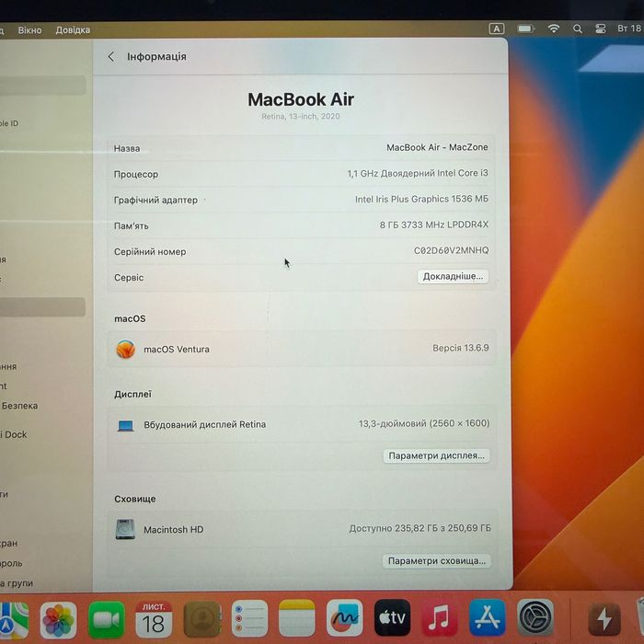Click the built-in display laptop icon
Screen dimensions: 644x644
click(x=126, y=425)
